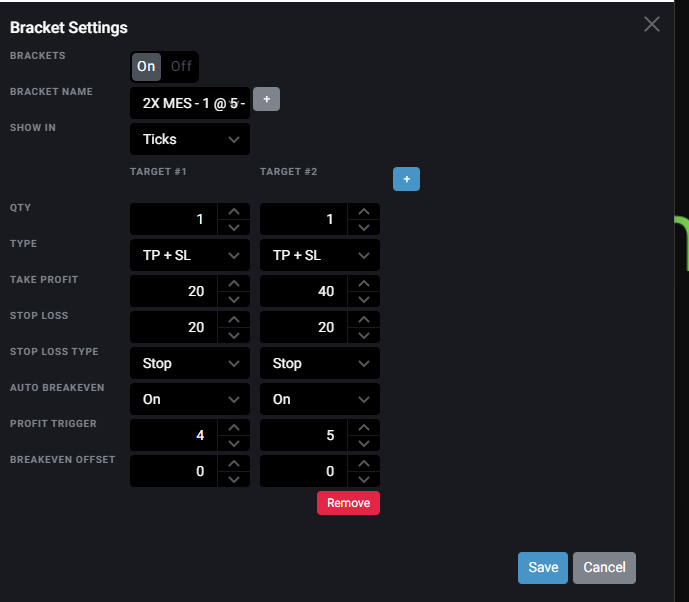Click Target #2 Stop Loss number field
The image size is (689, 602).
tap(304, 327)
